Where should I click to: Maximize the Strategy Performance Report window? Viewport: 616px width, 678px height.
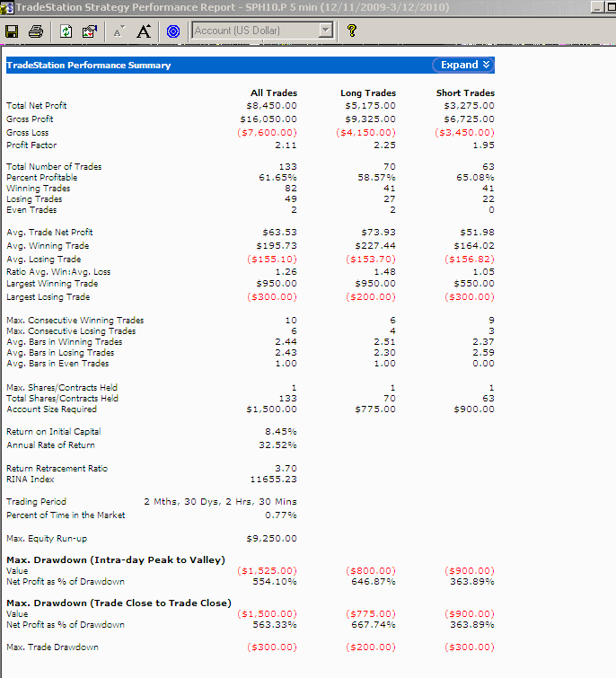[611, 7]
